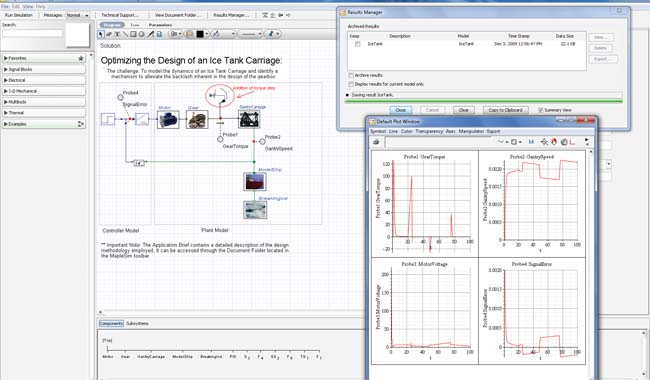
Task: Click the print icon in plot window
Action: pyautogui.click(x=376, y=142)
